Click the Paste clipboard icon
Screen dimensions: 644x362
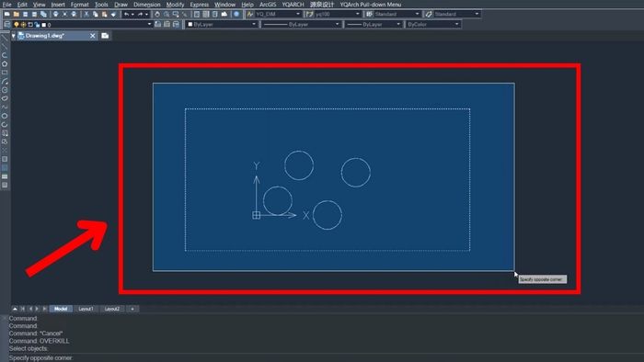pyautogui.click(x=104, y=14)
